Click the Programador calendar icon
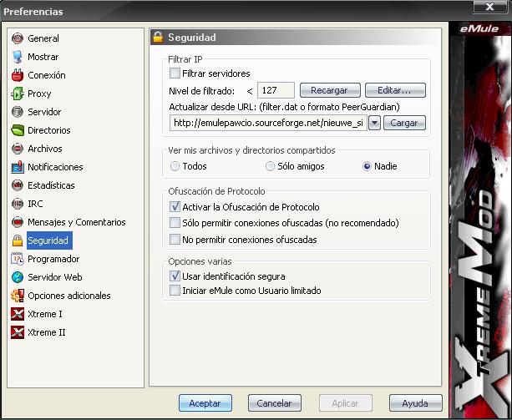The image size is (512, 420). pyautogui.click(x=18, y=259)
